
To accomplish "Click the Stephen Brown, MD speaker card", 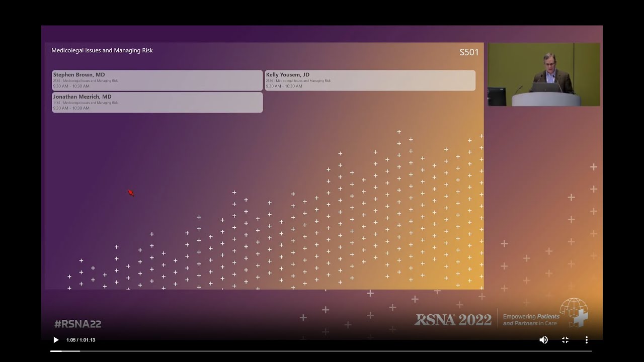I will pyautogui.click(x=157, y=80).
